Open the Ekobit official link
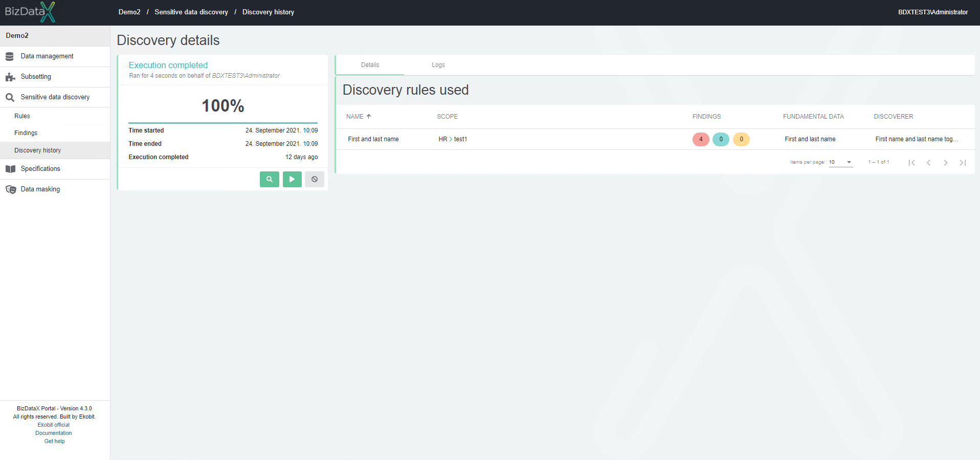Screen dimensions: 980x460 pyautogui.click(x=54, y=425)
